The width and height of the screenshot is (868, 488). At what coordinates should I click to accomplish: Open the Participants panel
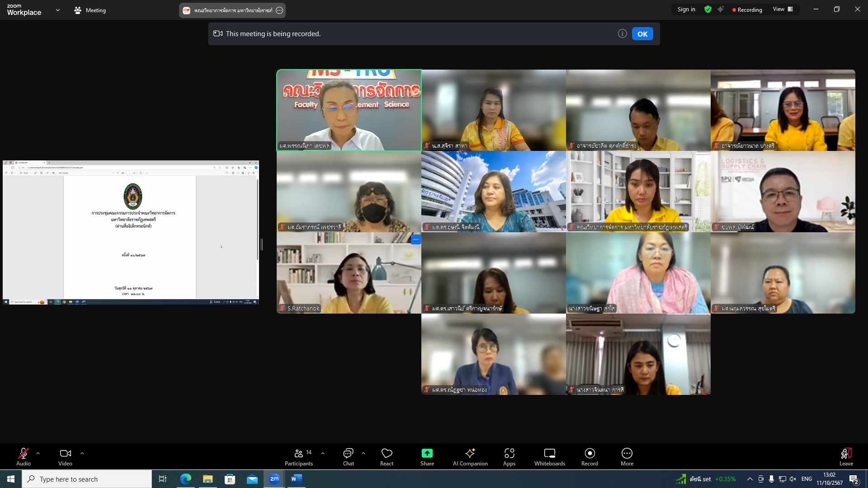[x=298, y=456]
